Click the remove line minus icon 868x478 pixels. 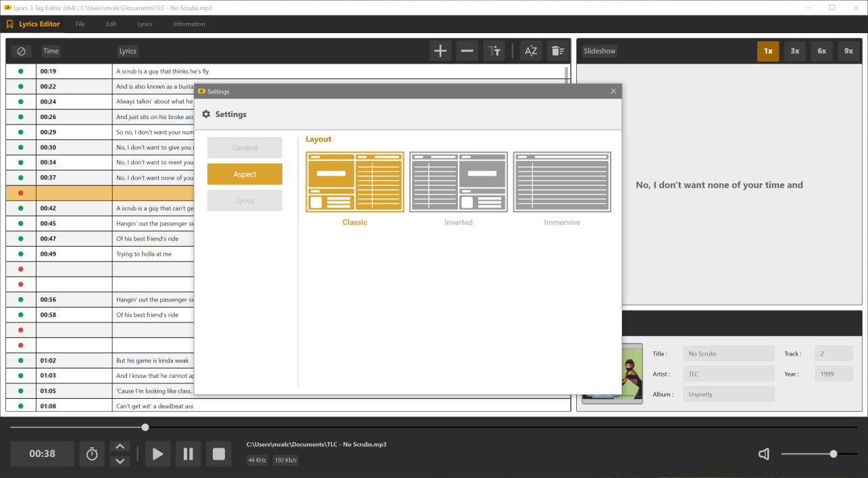pos(467,51)
